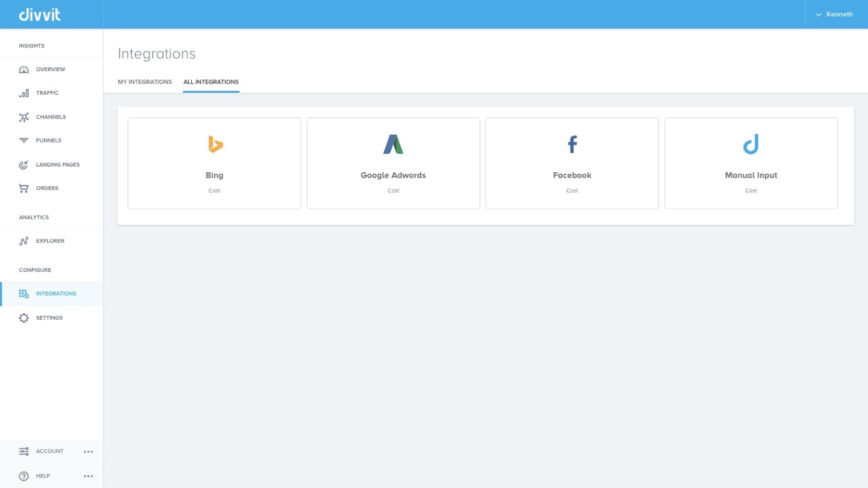Open the Explorer graph icon
The height and width of the screenshot is (488, 868).
[x=24, y=241]
